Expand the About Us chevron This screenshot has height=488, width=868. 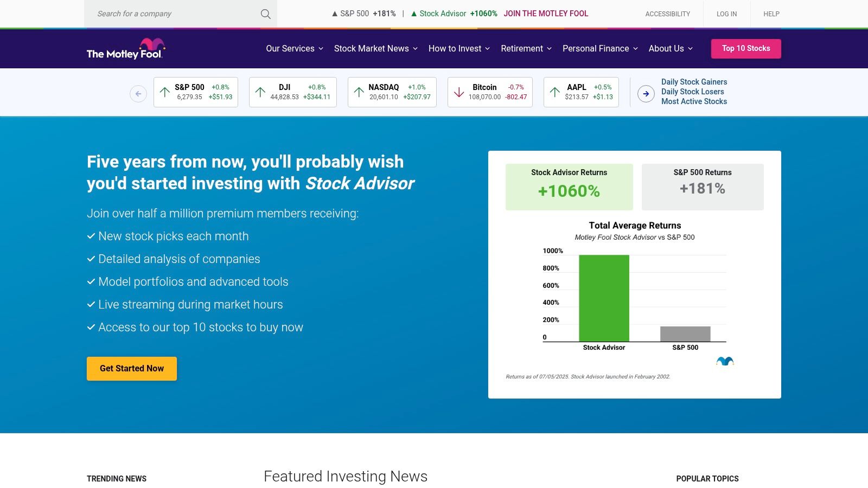click(690, 49)
